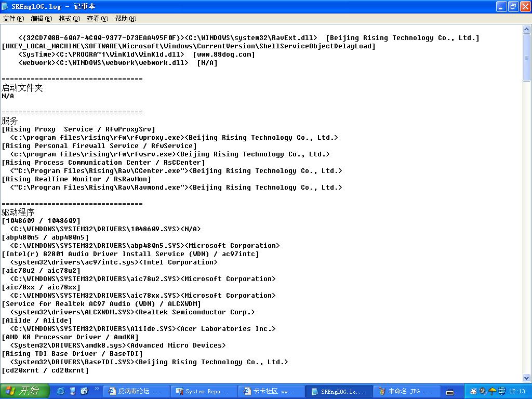Close the SREngLOG.log Notepad window
532x399 pixels.
525,6
